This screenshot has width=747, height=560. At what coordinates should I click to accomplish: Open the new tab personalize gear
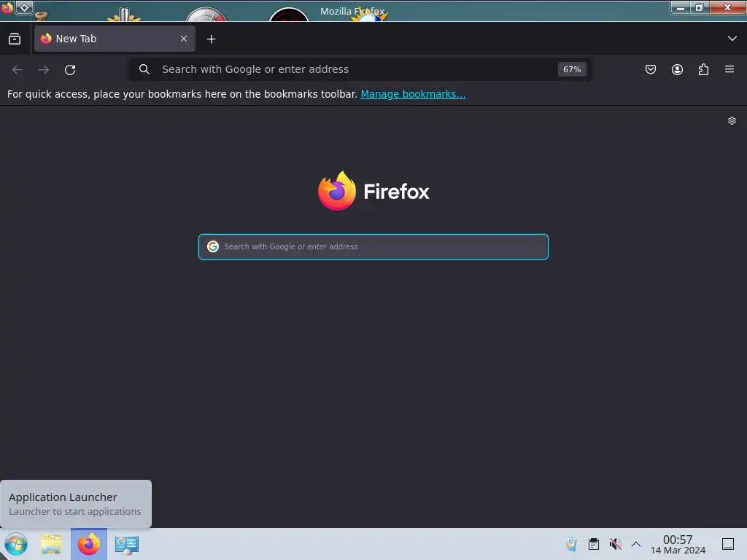pyautogui.click(x=732, y=121)
